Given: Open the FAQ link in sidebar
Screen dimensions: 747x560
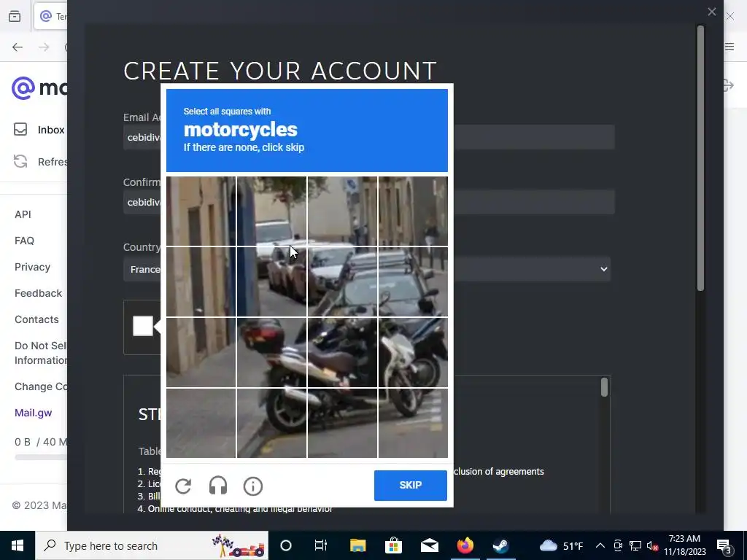Looking at the screenshot, I should coord(24,241).
